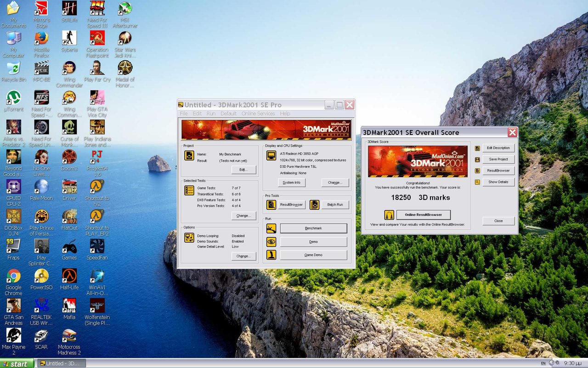This screenshot has height=368, width=588.
Task: Select the Google Chrome desktop shortcut
Action: 13,282
